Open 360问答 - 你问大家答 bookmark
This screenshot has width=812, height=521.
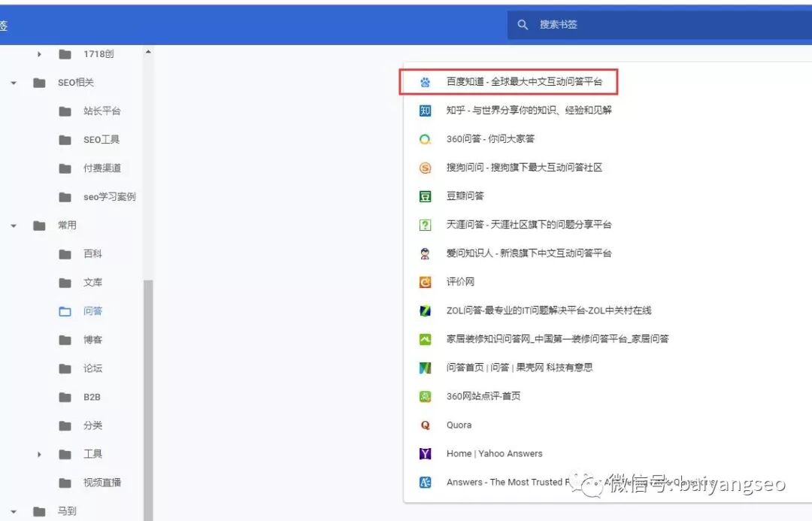(x=490, y=139)
